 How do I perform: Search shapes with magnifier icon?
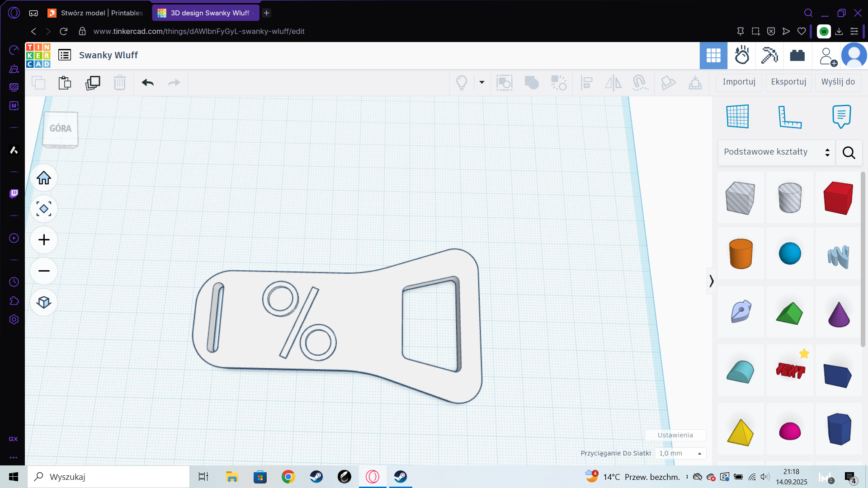click(x=849, y=153)
